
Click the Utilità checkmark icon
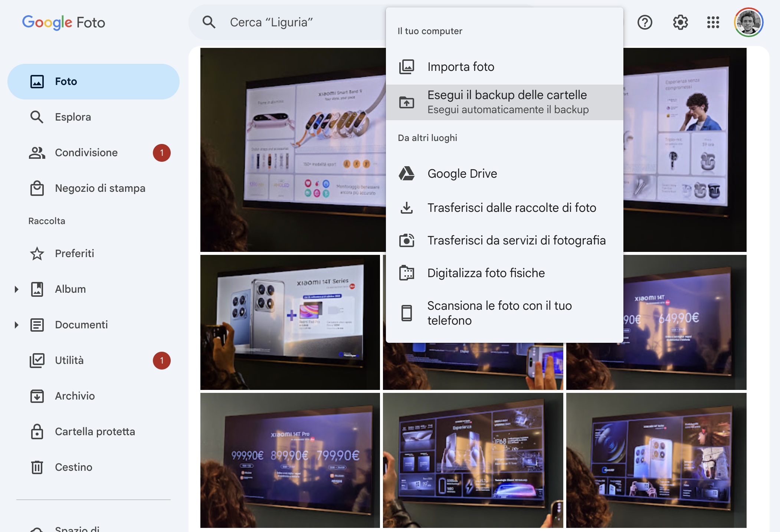[x=37, y=361]
